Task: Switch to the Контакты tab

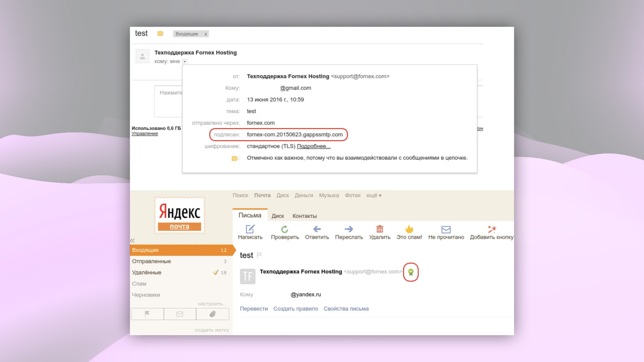Action: pos(304,216)
